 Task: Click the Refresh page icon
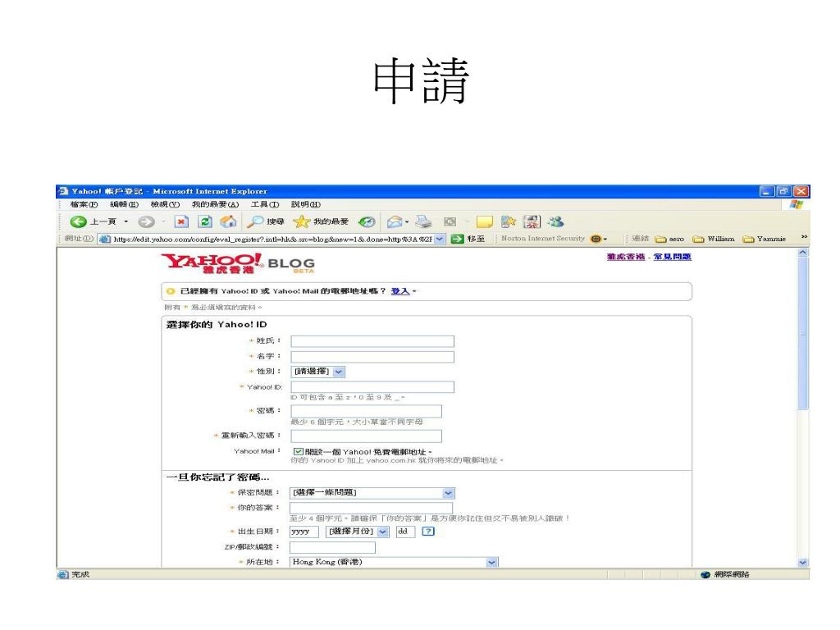point(205,221)
